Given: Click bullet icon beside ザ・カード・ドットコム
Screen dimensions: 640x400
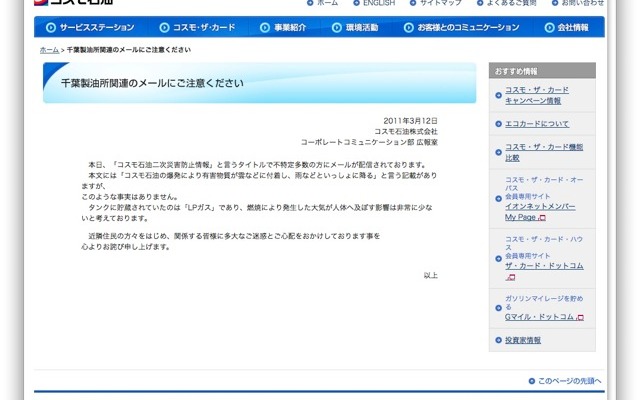Looking at the screenshot, I should pyautogui.click(x=498, y=258).
